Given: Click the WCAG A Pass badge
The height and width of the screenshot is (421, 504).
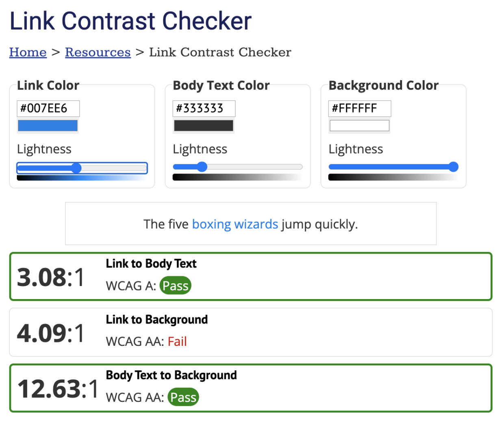Looking at the screenshot, I should click(x=176, y=286).
